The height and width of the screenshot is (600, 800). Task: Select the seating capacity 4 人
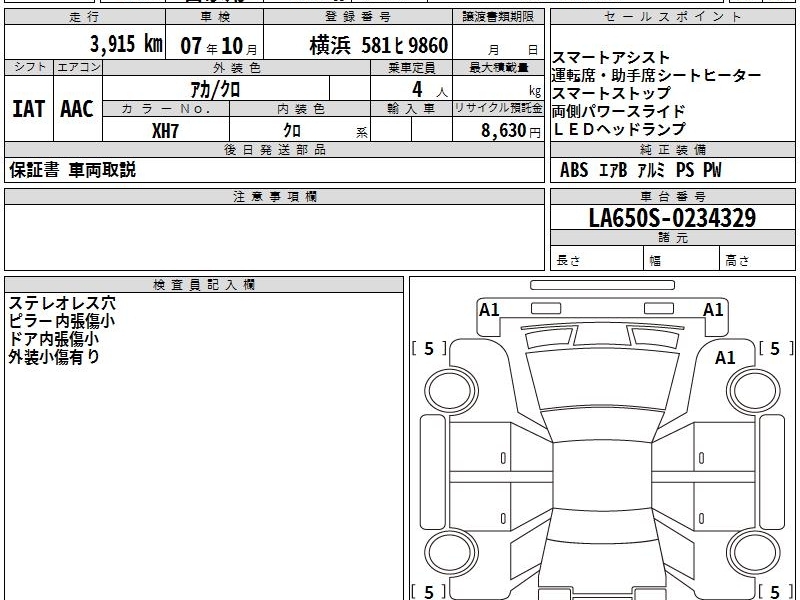pos(430,90)
